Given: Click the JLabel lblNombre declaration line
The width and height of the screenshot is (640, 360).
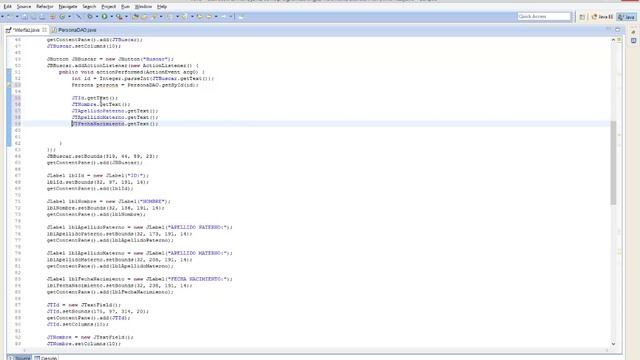Looking at the screenshot, I should click(109, 202).
